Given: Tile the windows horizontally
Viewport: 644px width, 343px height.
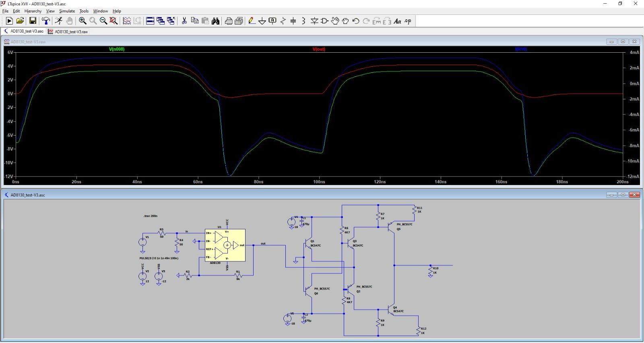Looking at the screenshot, I should (x=150, y=21).
